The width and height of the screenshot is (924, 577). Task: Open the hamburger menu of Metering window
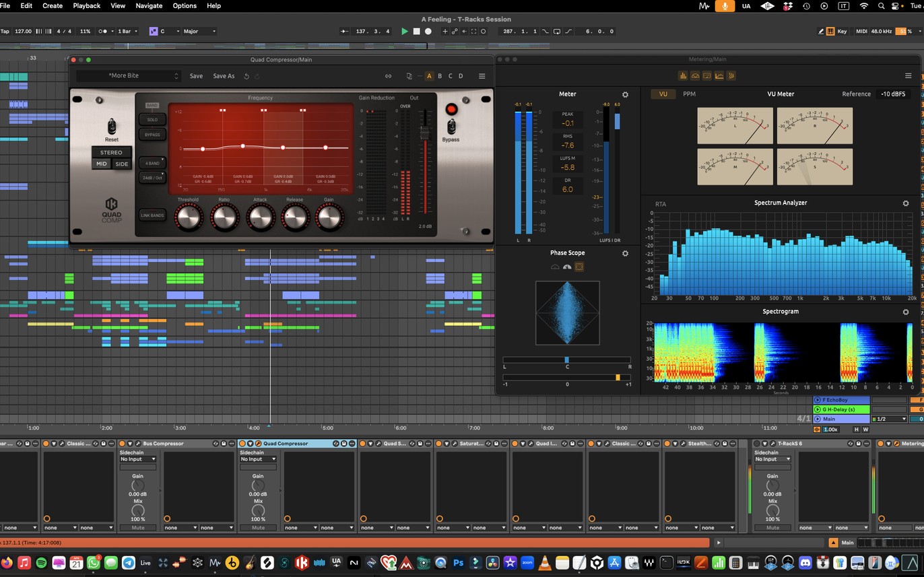(908, 76)
